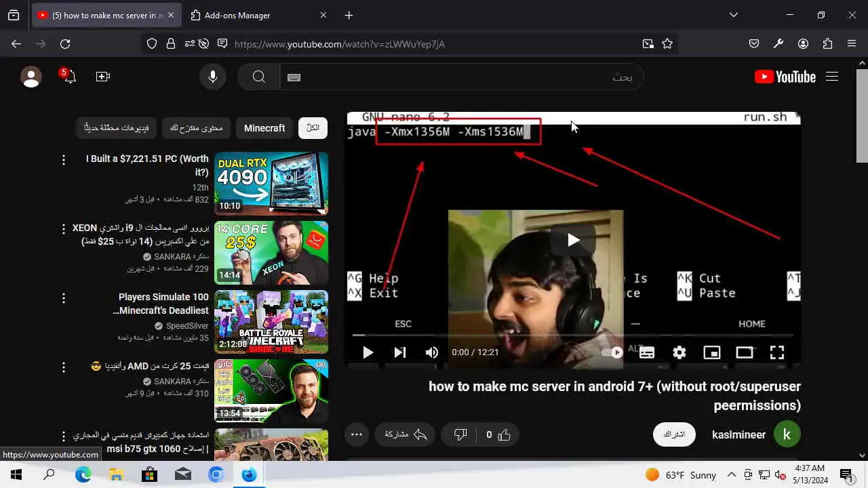
Task: Open a new browser tab
Action: point(349,15)
